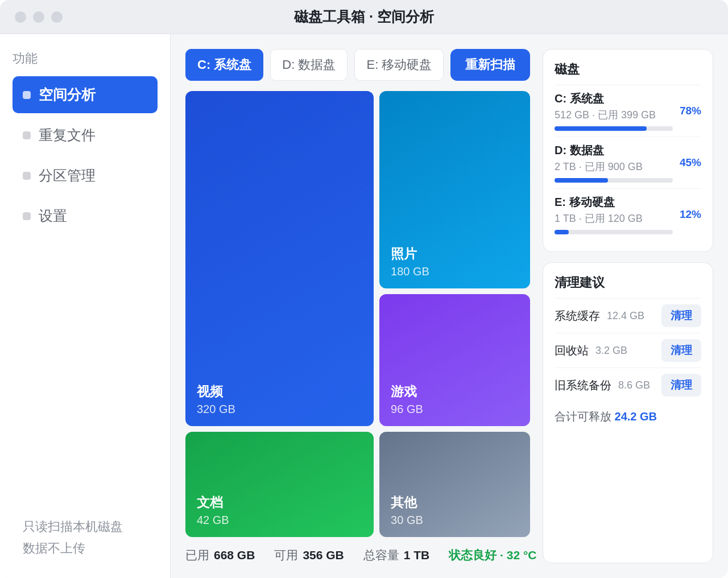The image size is (728, 578).
Task: Open the 空间分析 sidebar item
Action: point(85,94)
